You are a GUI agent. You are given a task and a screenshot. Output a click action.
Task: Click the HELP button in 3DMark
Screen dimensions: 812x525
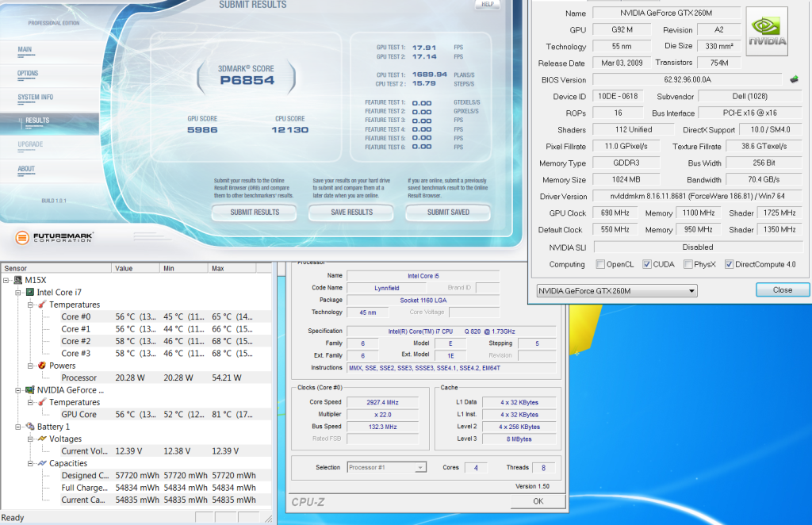coord(488,4)
